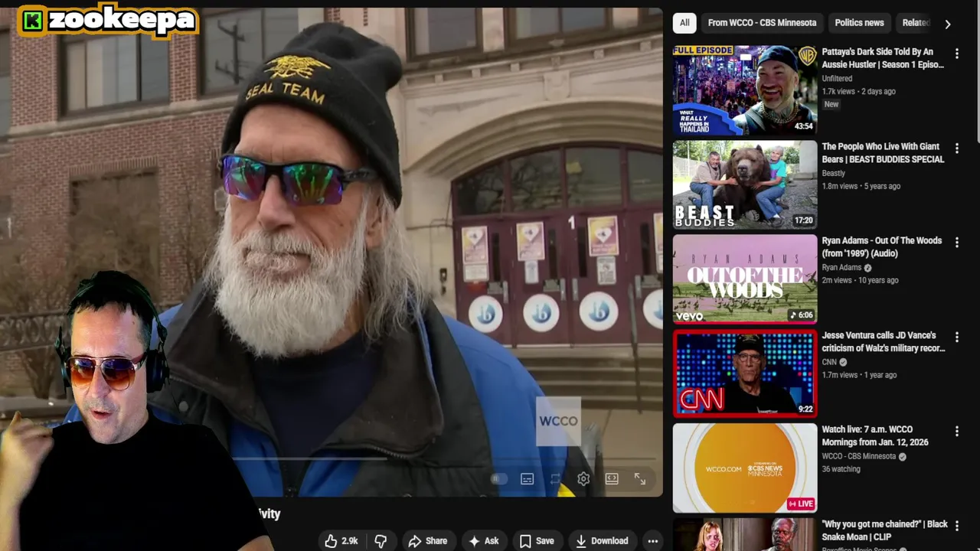Screen dimensions: 980x551
Task: Open title 'Ryan Adams - Out Of The Woods'
Action: [882, 246]
